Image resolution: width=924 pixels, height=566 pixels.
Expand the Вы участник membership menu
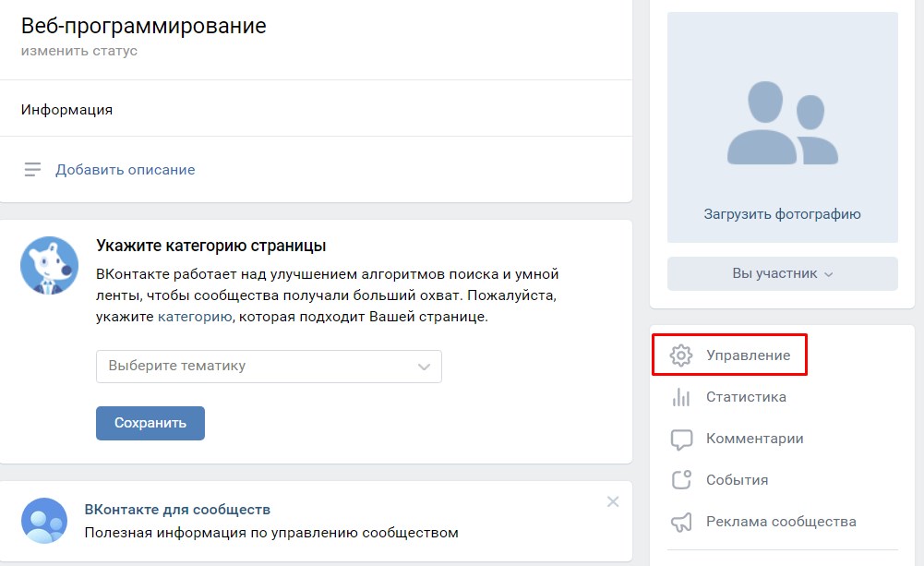[x=782, y=273]
